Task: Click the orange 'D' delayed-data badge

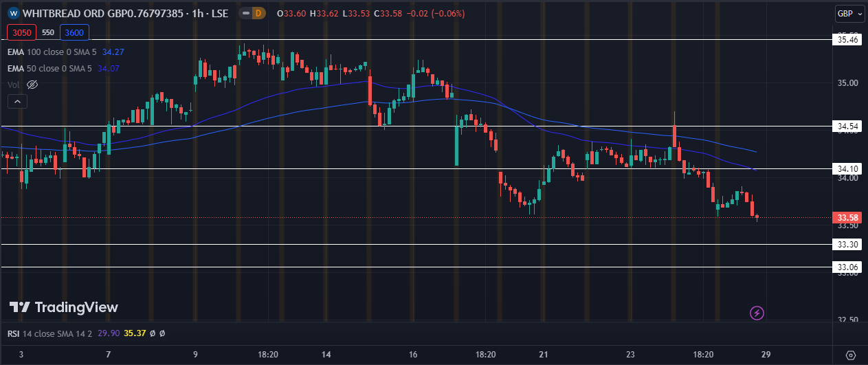Action: [x=258, y=13]
